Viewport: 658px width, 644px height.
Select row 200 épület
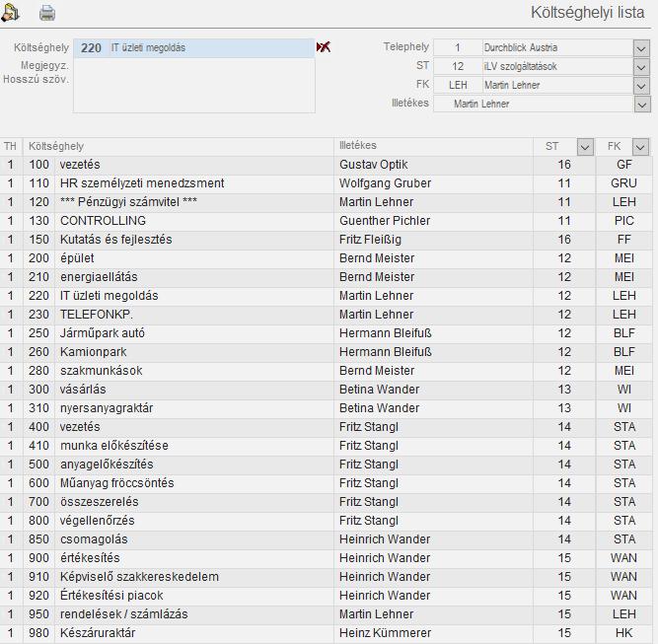point(326,258)
